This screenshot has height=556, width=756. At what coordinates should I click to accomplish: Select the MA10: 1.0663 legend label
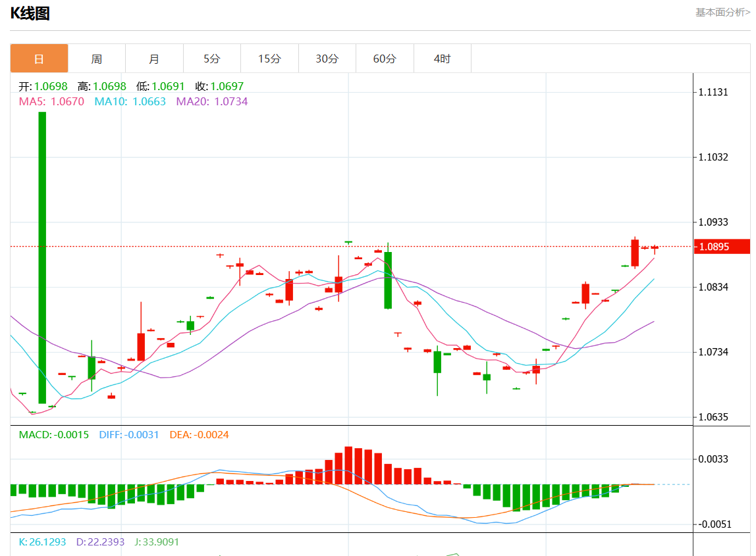(x=130, y=101)
